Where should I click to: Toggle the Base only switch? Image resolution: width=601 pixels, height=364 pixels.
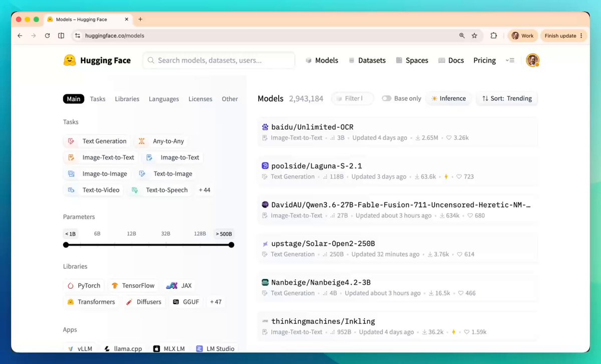(x=386, y=99)
